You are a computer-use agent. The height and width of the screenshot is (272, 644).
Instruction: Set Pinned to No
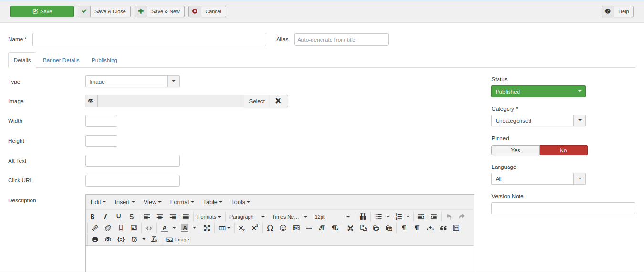coord(563,150)
